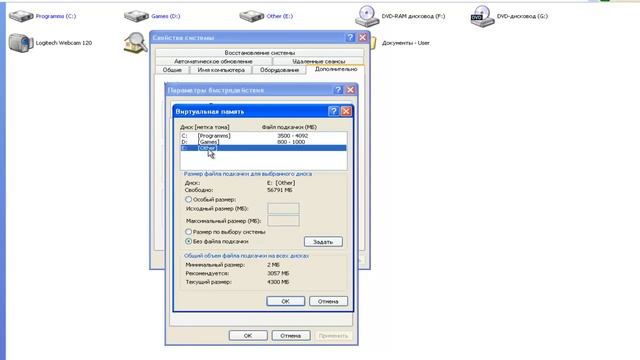This screenshot has width=640, height=360.
Task: Open the Logitech Webcam 120 icon
Action: [21, 43]
